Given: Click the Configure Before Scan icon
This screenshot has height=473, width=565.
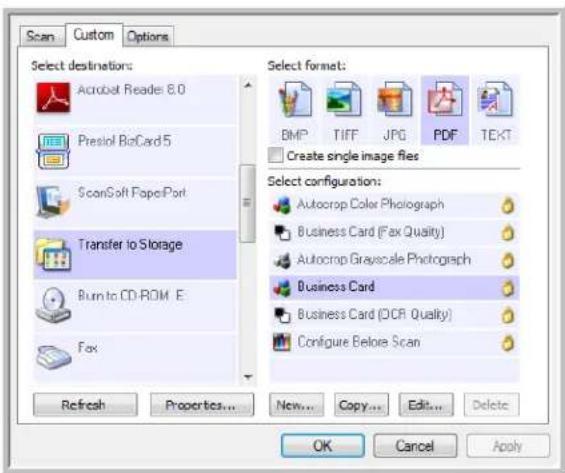Looking at the screenshot, I should [x=282, y=343].
